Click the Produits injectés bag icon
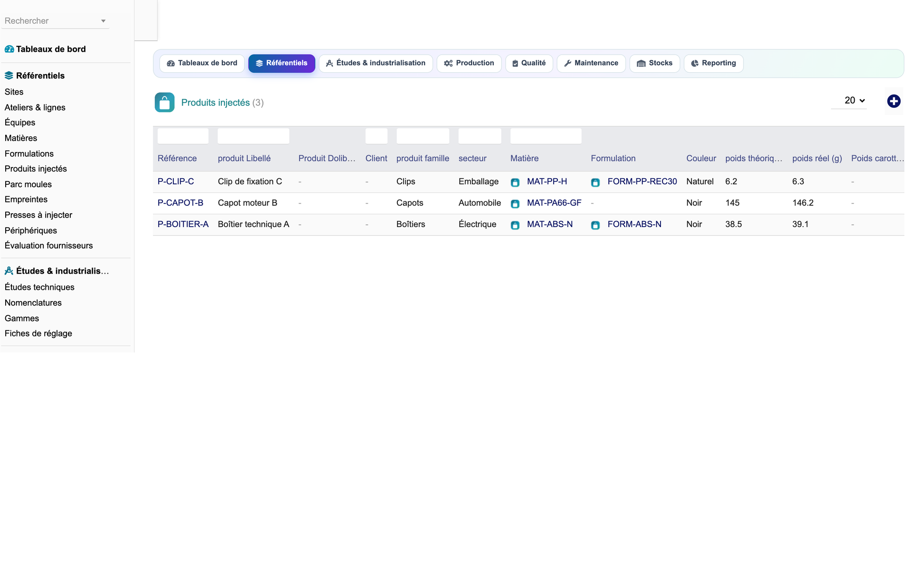 click(164, 102)
